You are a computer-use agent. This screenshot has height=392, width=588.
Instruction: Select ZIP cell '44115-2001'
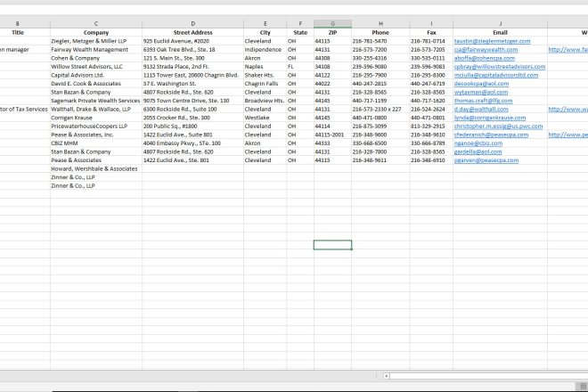coord(332,135)
